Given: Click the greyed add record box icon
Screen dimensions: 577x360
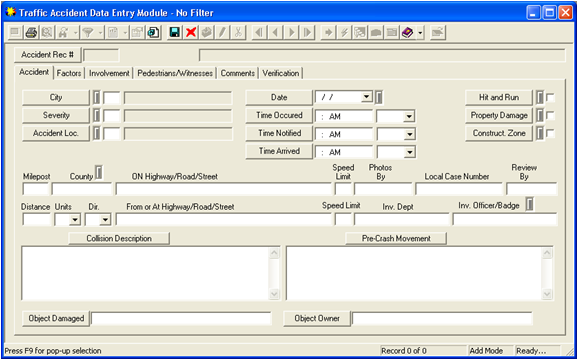Looking at the screenshot, I should [206, 33].
